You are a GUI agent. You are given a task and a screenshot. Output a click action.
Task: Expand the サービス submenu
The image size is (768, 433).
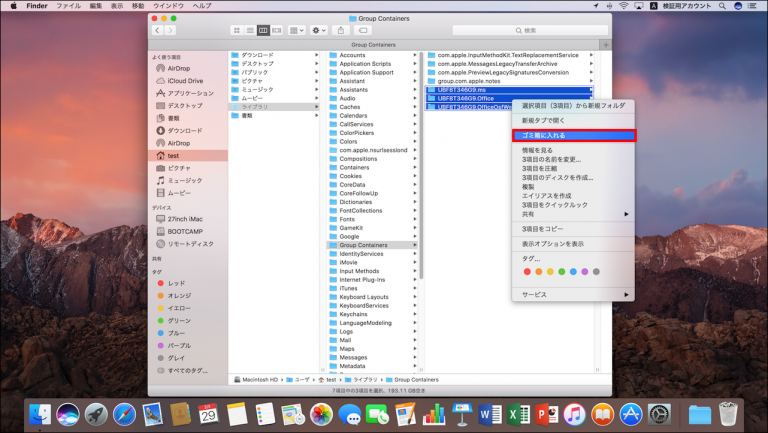(x=574, y=294)
